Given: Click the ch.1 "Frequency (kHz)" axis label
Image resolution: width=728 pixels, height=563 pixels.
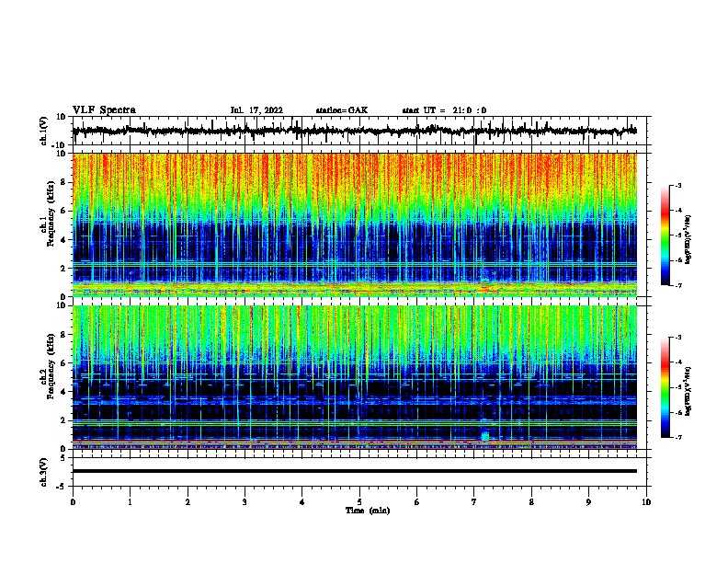Looking at the screenshot, I should pos(51,214).
